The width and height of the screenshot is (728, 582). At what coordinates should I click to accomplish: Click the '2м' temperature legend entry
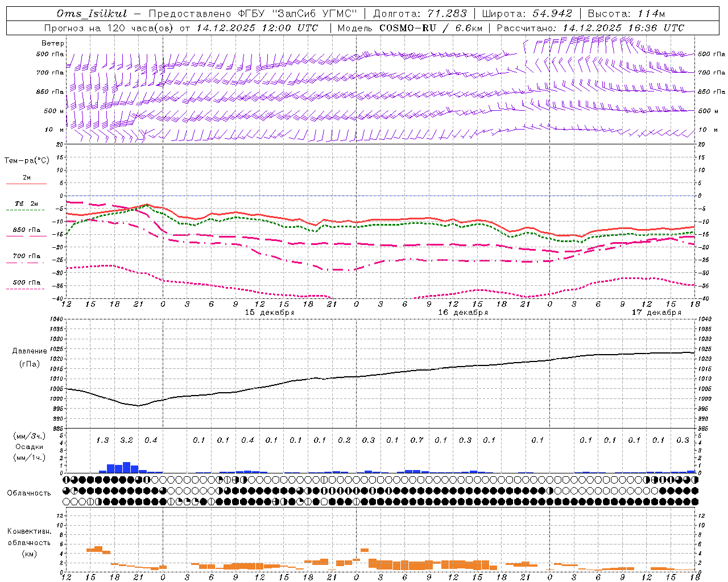point(27,178)
